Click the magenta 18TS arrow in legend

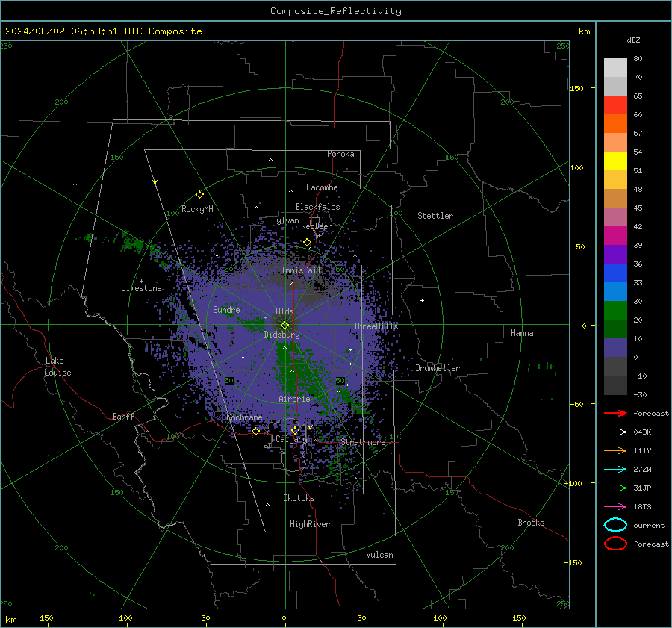pos(615,507)
